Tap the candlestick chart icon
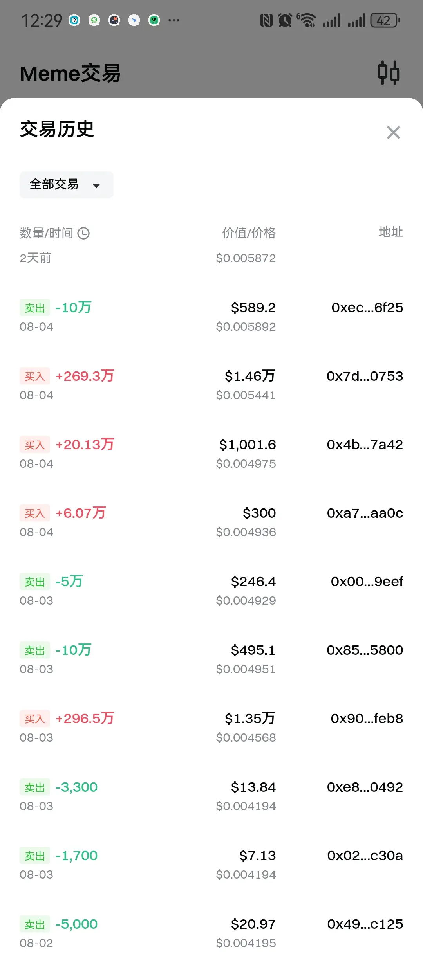The height and width of the screenshot is (980, 423). pyautogui.click(x=389, y=73)
